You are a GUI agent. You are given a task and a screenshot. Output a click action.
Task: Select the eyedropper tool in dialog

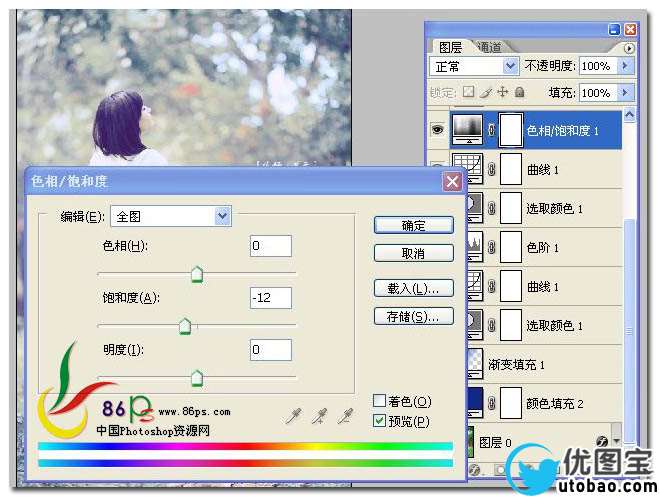tap(293, 416)
